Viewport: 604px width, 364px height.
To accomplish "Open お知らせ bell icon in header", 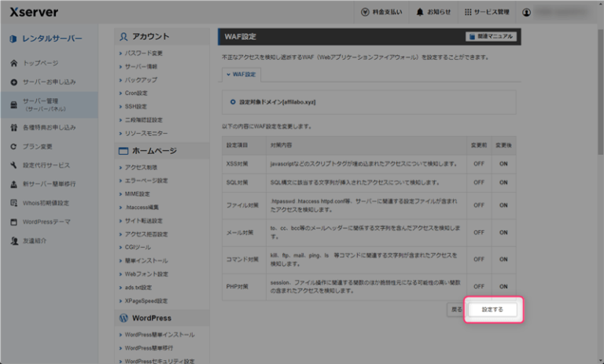I will click(420, 13).
